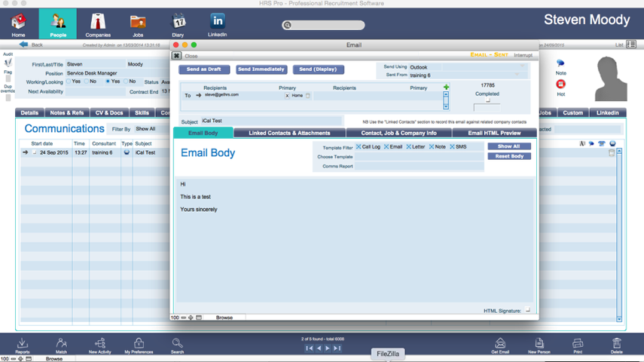
Task: Click the Note speech bubble icon
Action: pos(560,63)
